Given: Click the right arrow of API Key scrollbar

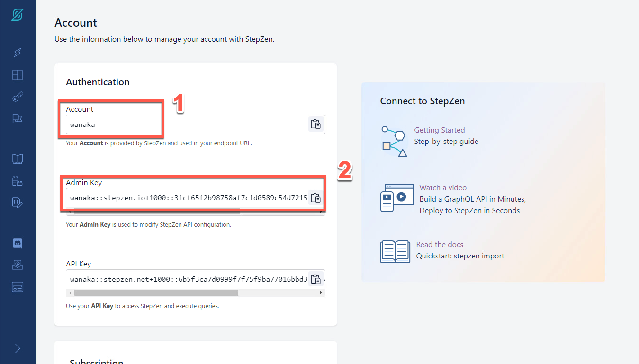Looking at the screenshot, I should pyautogui.click(x=322, y=293).
